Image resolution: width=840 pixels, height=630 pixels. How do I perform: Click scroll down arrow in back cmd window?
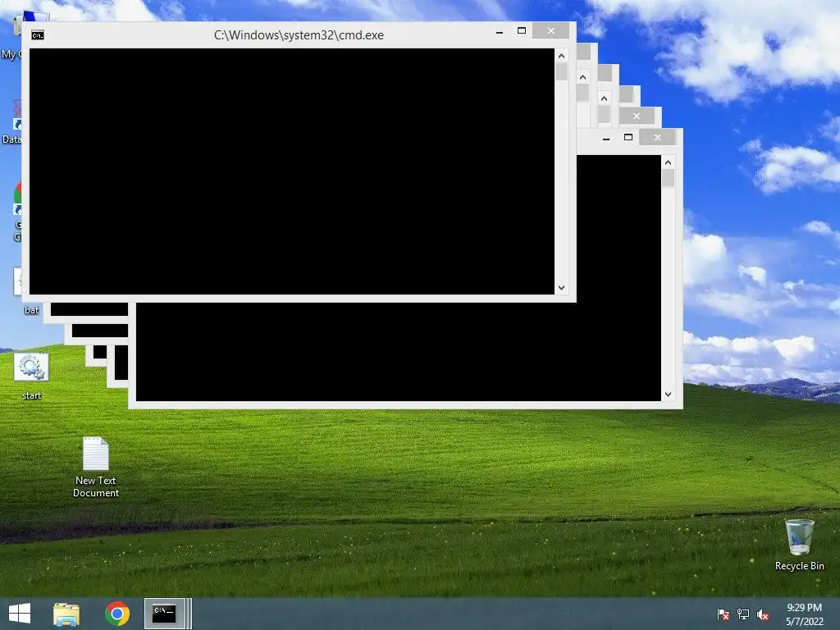(668, 395)
